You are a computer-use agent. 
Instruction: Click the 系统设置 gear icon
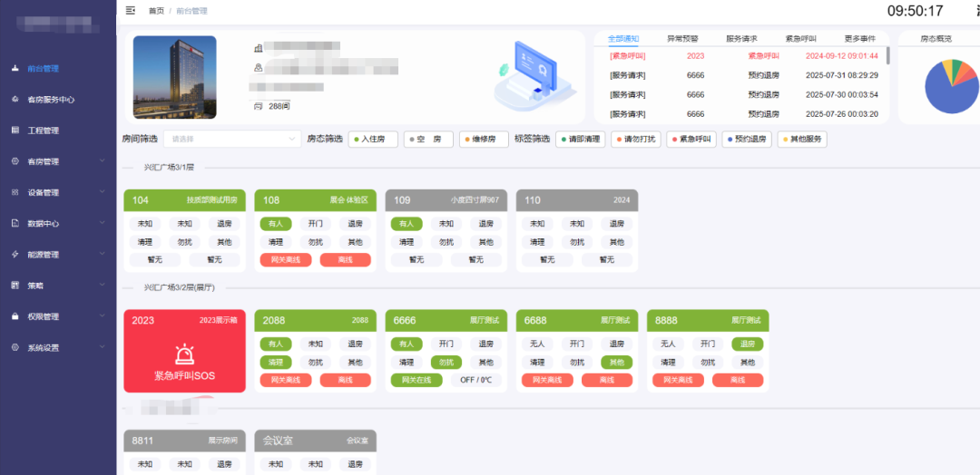click(15, 347)
